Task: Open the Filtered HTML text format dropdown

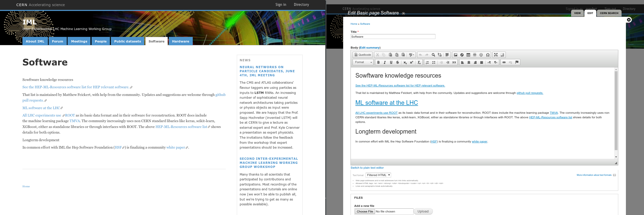Action: [378, 175]
